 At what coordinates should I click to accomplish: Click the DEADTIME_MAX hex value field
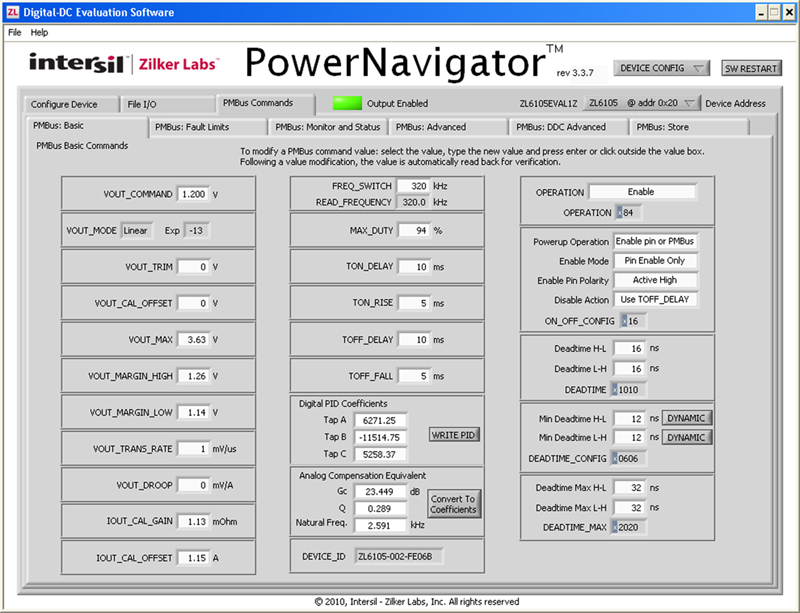[x=629, y=527]
